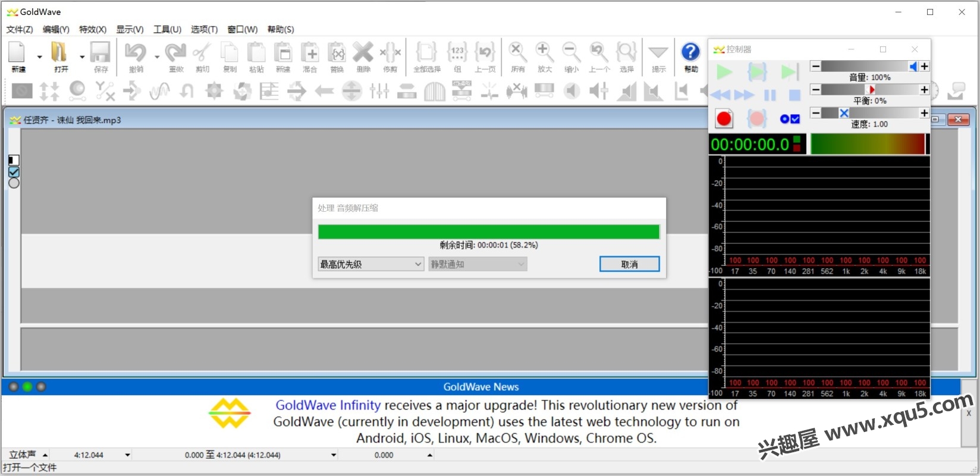Click the 修剪 trim icon
980x476 pixels.
point(390,53)
